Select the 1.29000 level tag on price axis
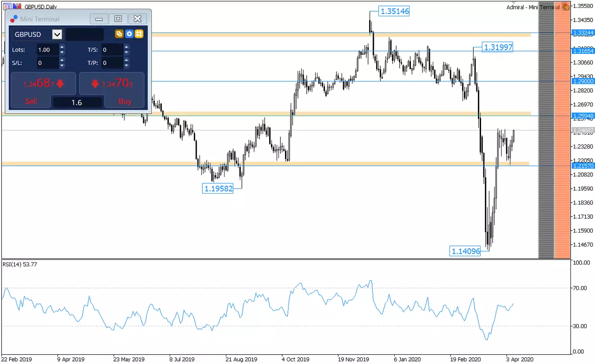This screenshot has height=364, width=595. 583,81
